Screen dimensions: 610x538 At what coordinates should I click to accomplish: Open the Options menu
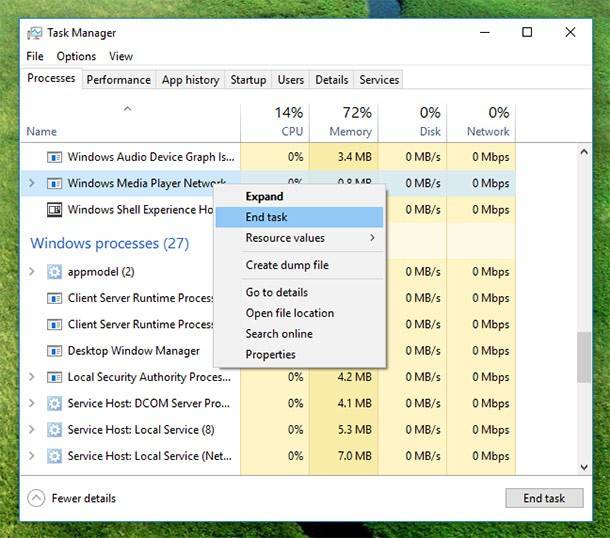(x=76, y=56)
